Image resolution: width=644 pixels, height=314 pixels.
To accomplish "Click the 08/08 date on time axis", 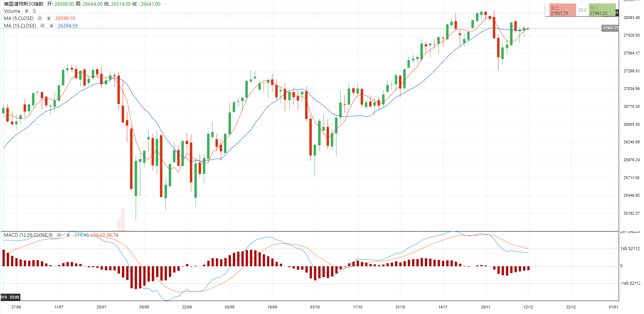I will [144, 307].
